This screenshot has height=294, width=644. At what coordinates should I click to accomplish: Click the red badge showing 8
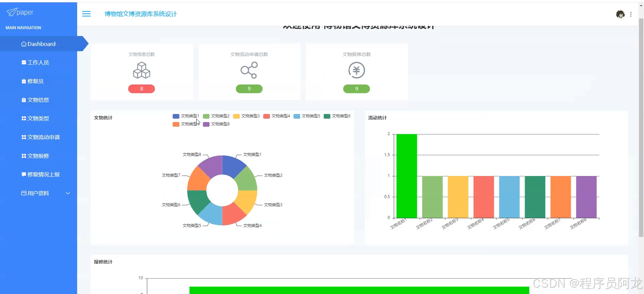point(142,89)
